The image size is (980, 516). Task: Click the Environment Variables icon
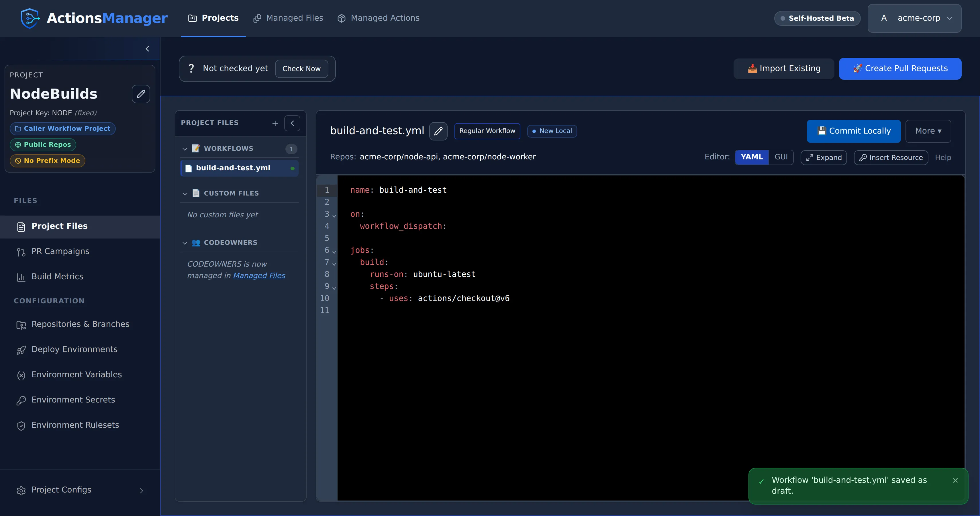pos(21,375)
